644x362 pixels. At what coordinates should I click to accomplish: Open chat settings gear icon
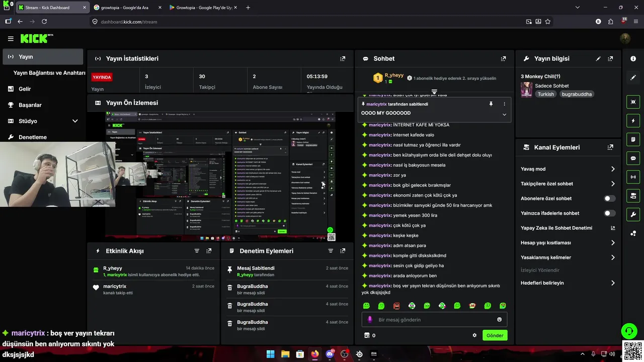pos(474,335)
